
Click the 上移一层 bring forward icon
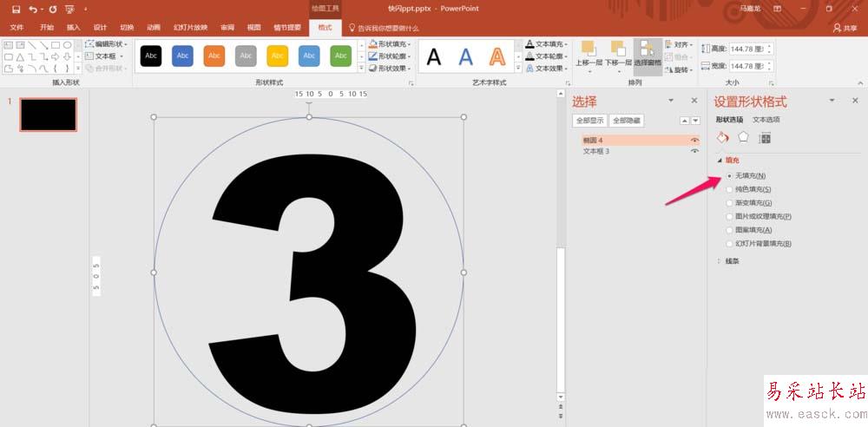589,49
